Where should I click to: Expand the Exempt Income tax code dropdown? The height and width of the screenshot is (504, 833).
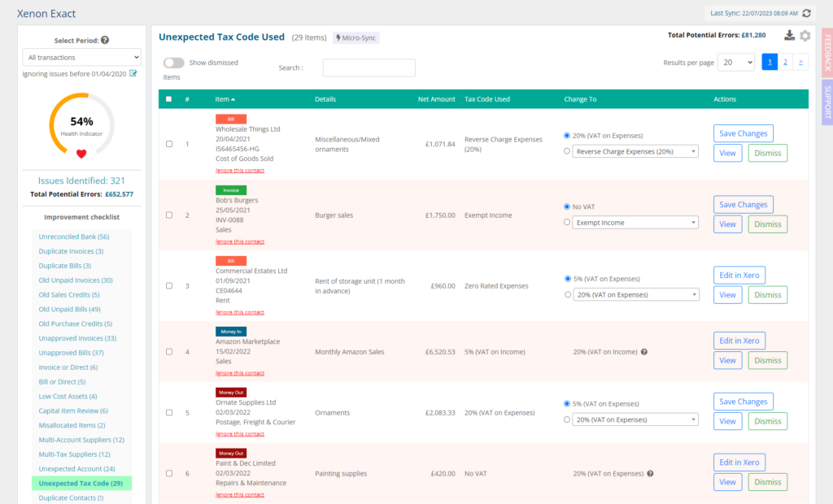coord(635,223)
